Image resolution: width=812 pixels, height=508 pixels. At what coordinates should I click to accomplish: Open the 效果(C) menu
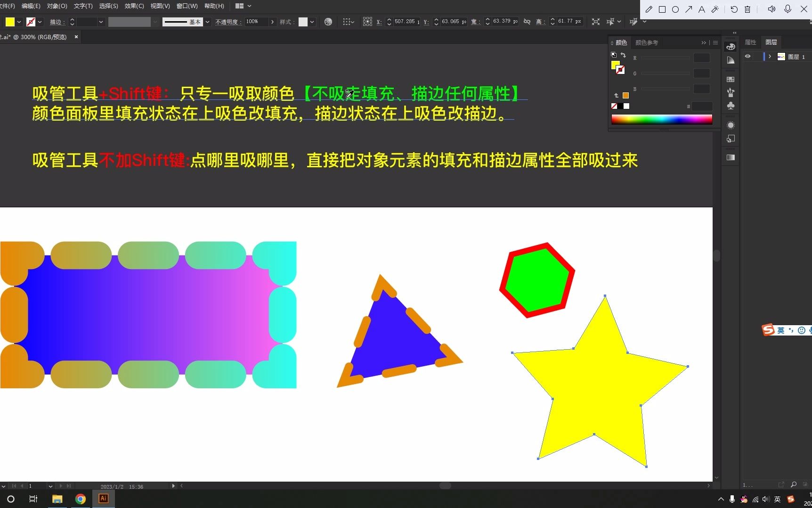click(134, 6)
